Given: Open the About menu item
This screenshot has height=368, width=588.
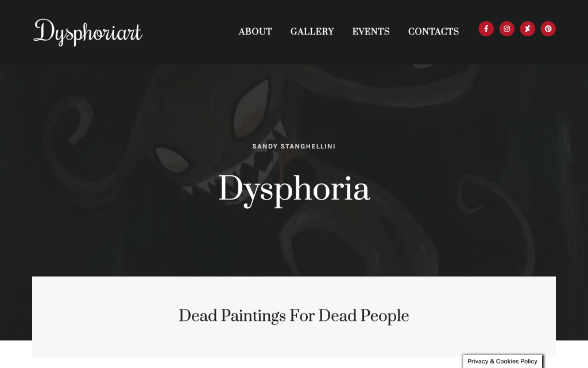Looking at the screenshot, I should [256, 32].
